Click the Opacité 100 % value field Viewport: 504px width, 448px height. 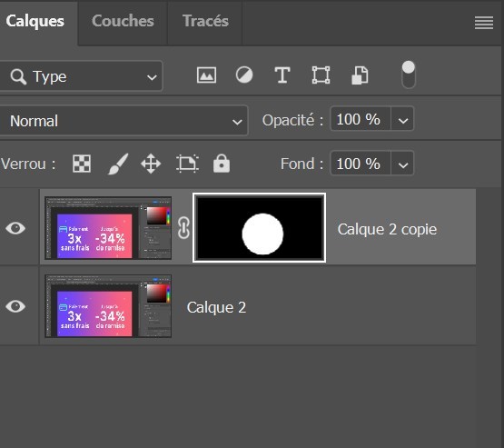(361, 120)
